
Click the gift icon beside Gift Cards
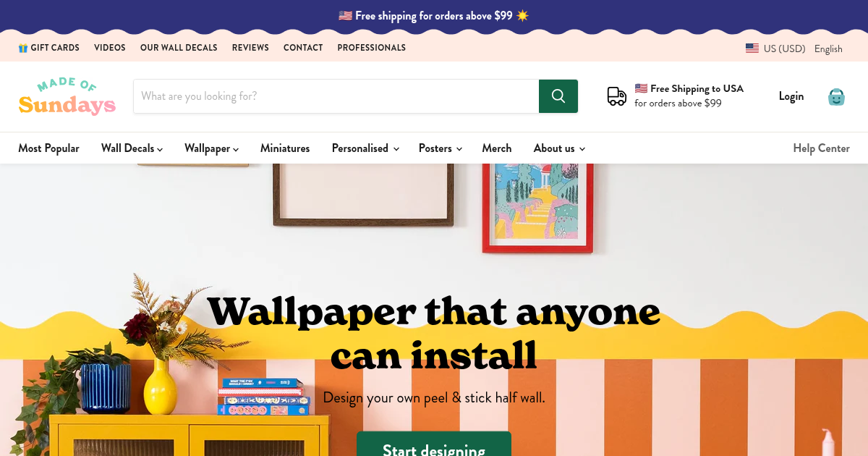23,48
